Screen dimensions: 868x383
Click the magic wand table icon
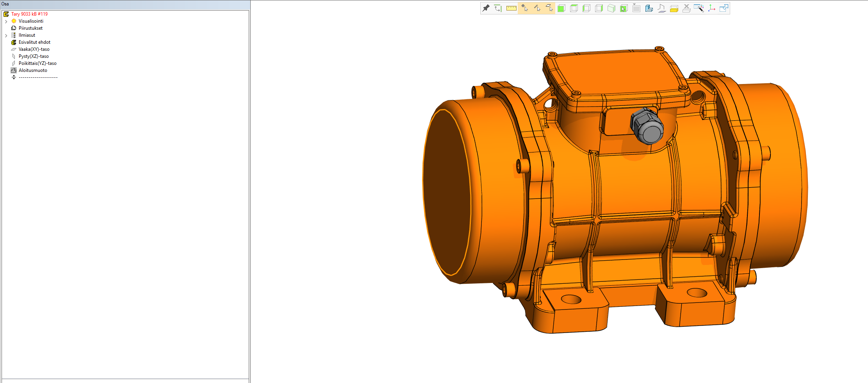(699, 8)
